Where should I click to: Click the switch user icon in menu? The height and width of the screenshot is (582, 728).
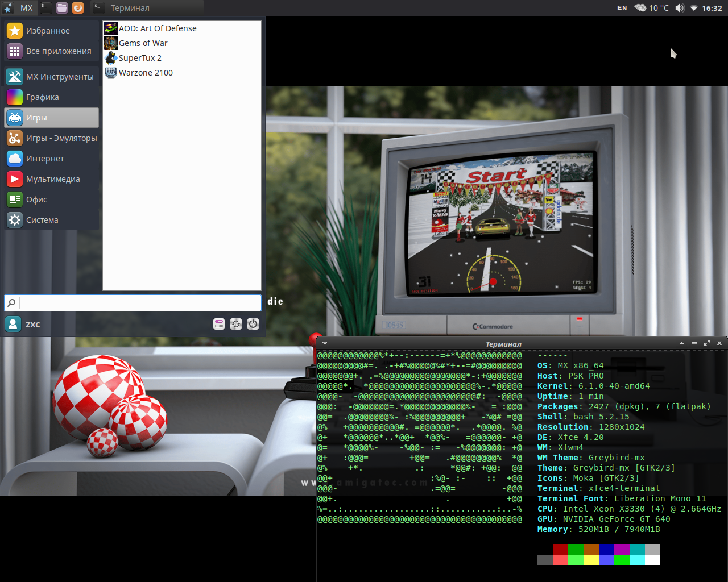(236, 324)
